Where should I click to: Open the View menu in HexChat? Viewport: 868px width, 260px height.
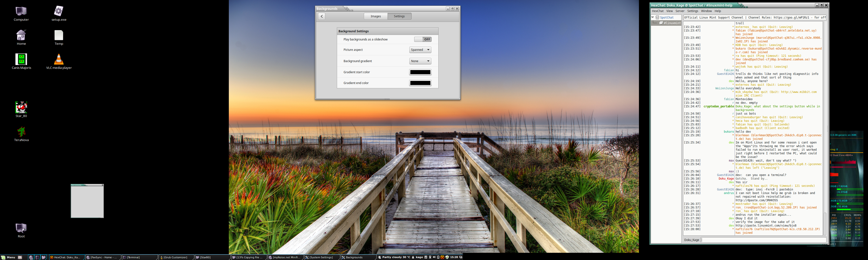point(669,11)
